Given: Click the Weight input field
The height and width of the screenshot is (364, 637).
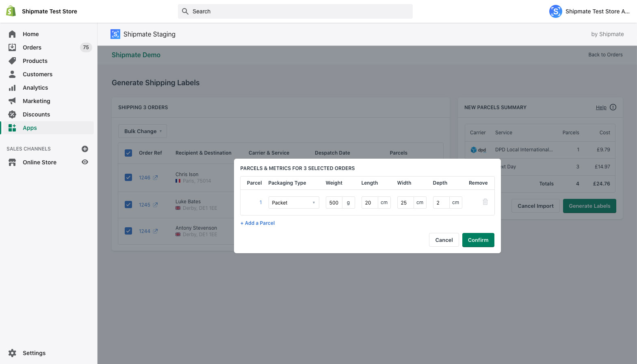Looking at the screenshot, I should coord(334,202).
